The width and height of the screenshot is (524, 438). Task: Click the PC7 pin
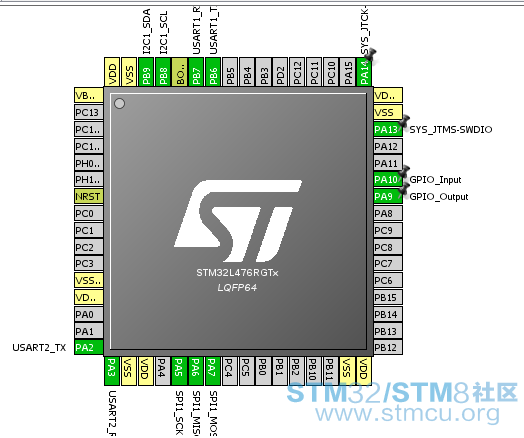pyautogui.click(x=388, y=263)
